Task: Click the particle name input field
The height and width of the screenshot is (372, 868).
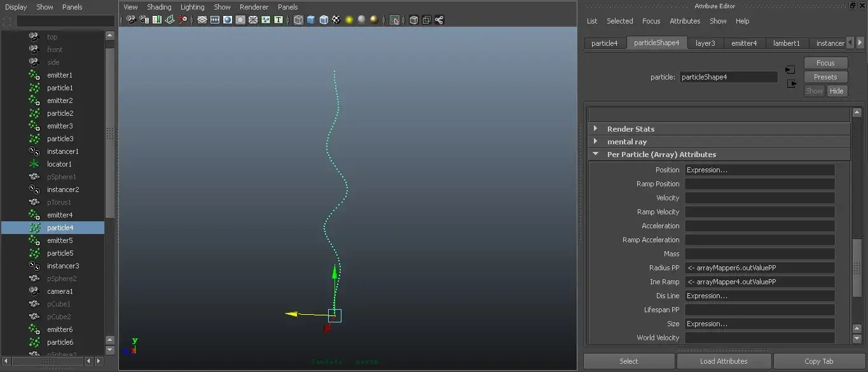Action: pyautogui.click(x=728, y=77)
